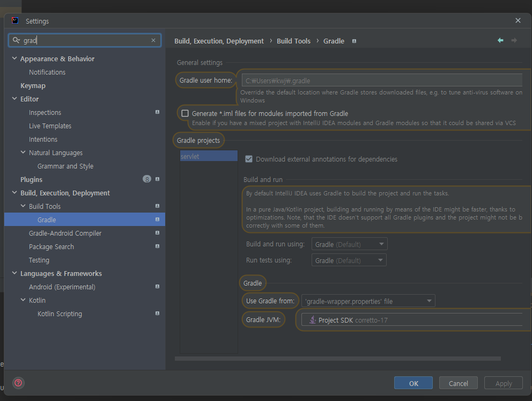This screenshot has width=532, height=401.
Task: Click the Gradle user home path field
Action: (x=382, y=81)
